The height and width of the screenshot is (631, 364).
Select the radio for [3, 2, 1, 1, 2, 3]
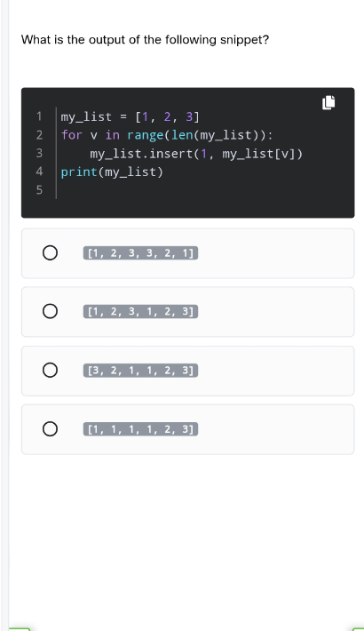[50, 371]
